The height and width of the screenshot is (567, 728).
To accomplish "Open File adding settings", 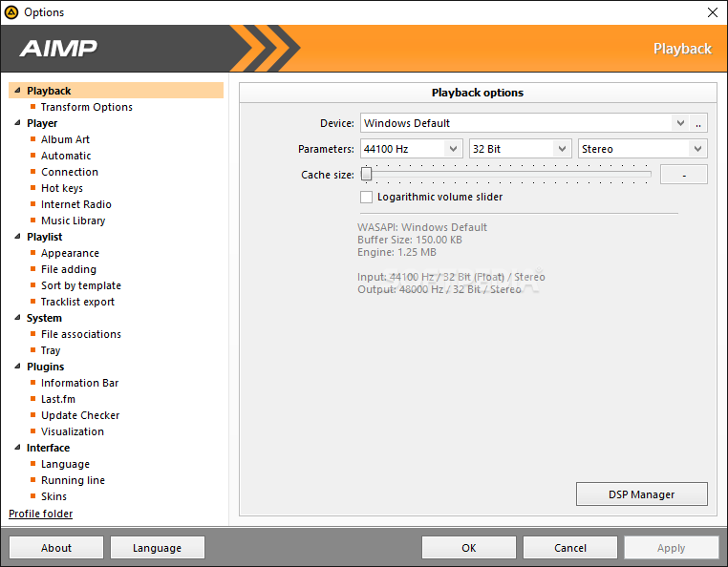I will tap(69, 269).
